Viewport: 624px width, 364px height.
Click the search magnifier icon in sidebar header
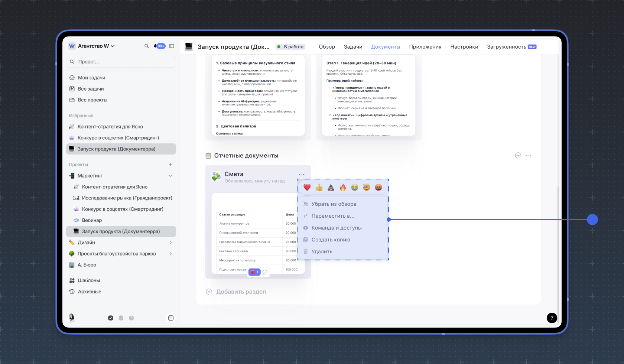[146, 46]
